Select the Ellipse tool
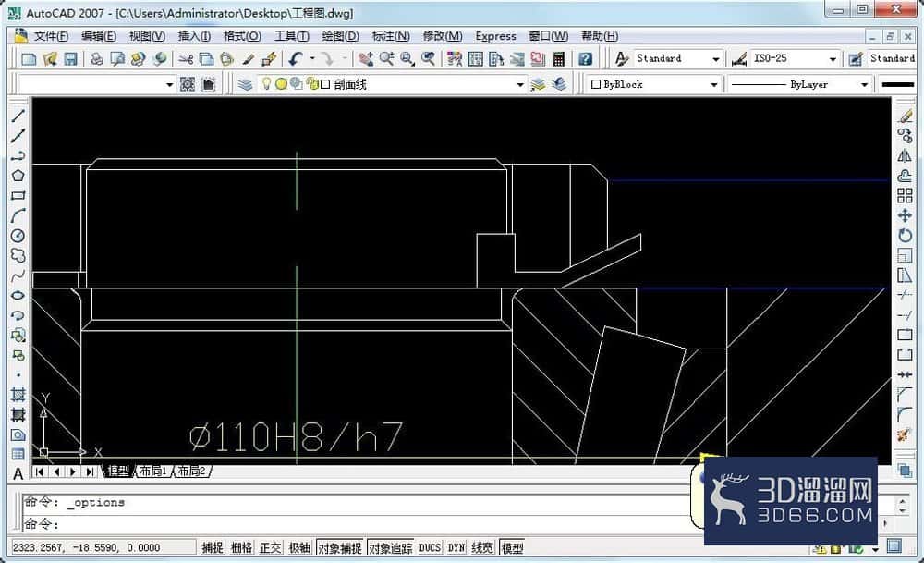924x563 pixels. 18,295
